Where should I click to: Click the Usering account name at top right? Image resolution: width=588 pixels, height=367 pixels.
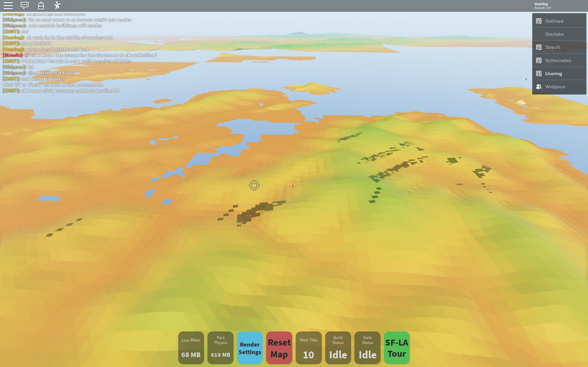541,4
